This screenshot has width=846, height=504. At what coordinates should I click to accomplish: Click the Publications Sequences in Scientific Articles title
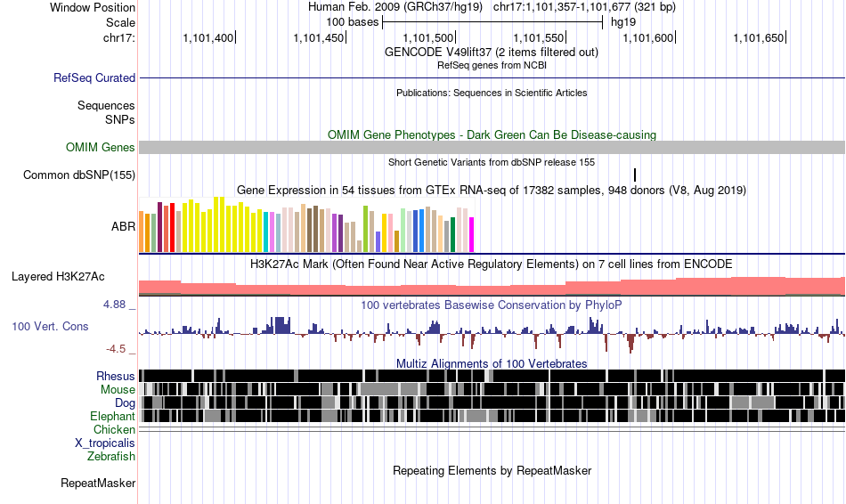(x=492, y=93)
